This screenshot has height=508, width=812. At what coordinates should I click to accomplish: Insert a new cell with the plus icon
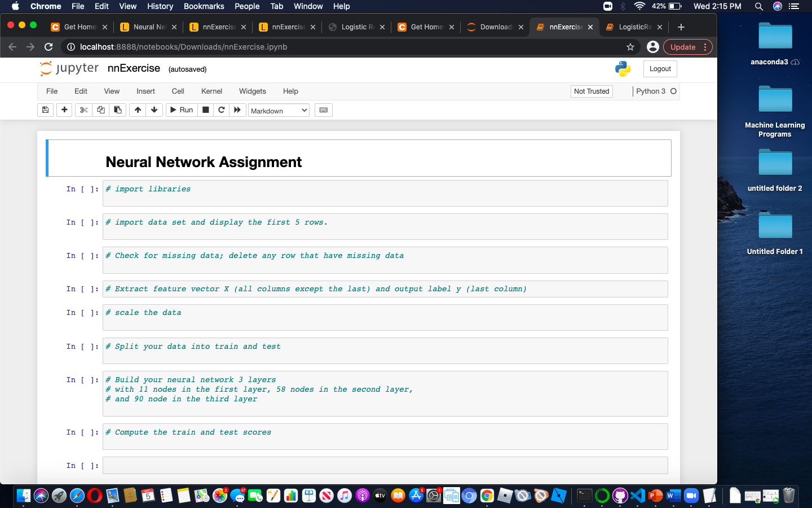pos(64,110)
